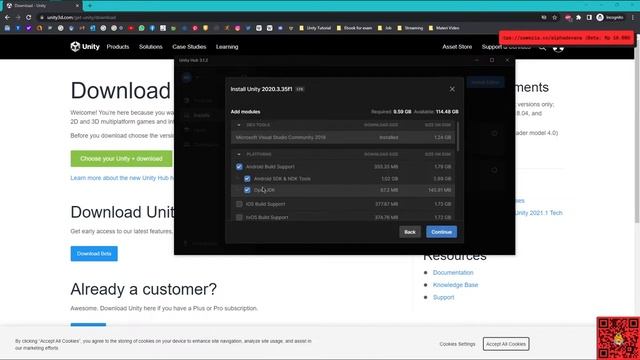Open the Ebook for exam bookmark folder
Viewport: 640px width, 360px height.
click(x=354, y=28)
